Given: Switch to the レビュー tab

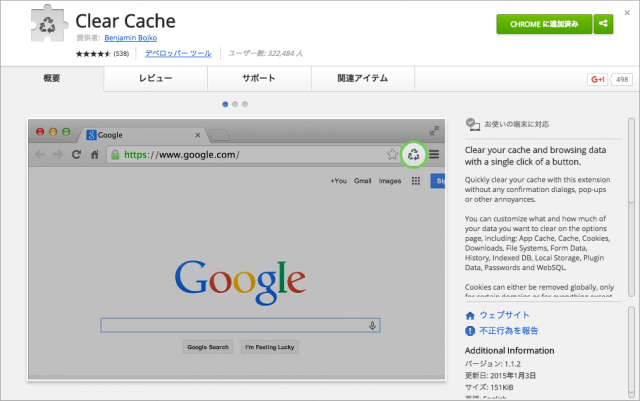Looking at the screenshot, I should pyautogui.click(x=155, y=78).
